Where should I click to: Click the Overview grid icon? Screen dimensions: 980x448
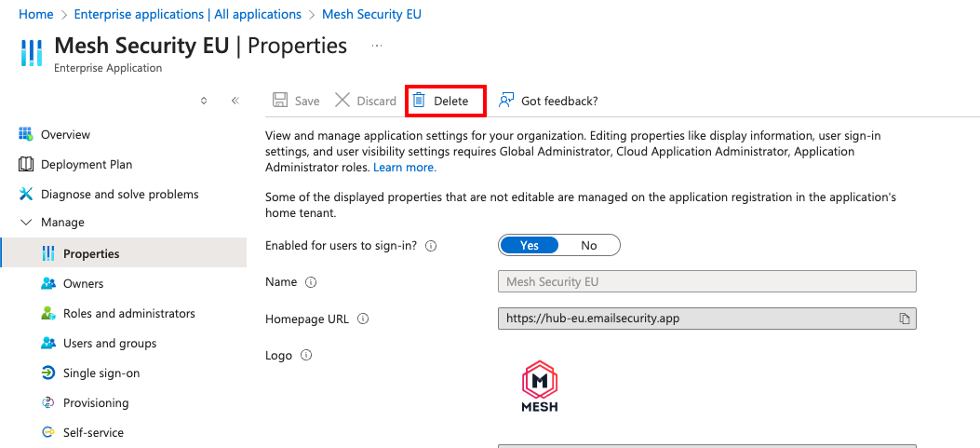pyautogui.click(x=26, y=134)
